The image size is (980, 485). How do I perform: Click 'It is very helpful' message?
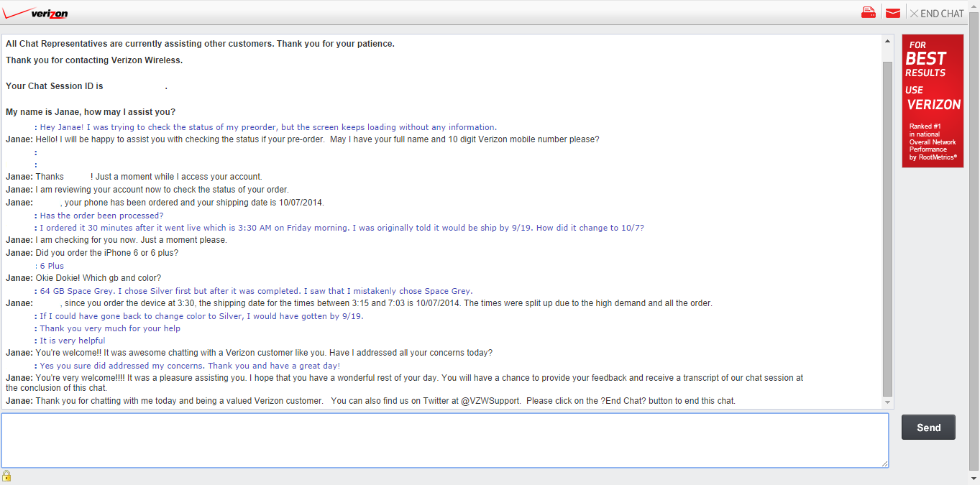coord(73,341)
